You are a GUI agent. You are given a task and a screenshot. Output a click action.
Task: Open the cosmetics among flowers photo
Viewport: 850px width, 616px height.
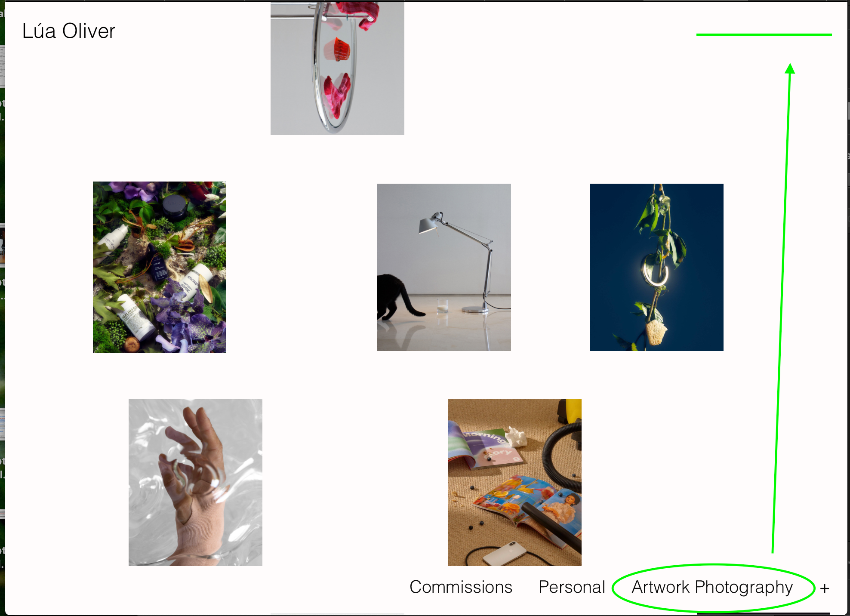[160, 267]
